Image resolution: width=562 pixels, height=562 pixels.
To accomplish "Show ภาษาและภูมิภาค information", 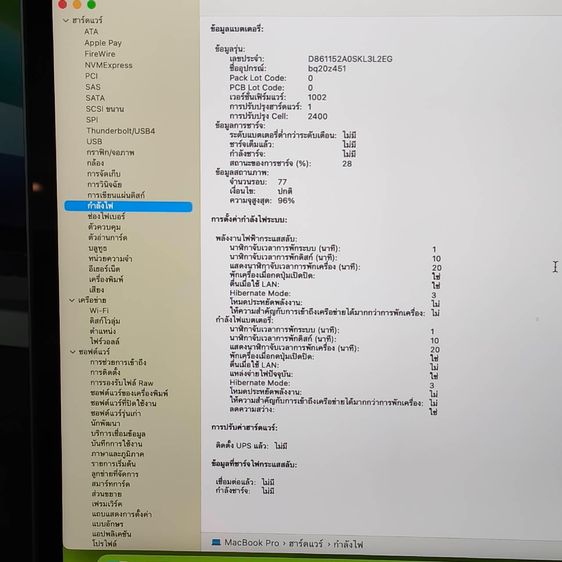I will coord(117,454).
